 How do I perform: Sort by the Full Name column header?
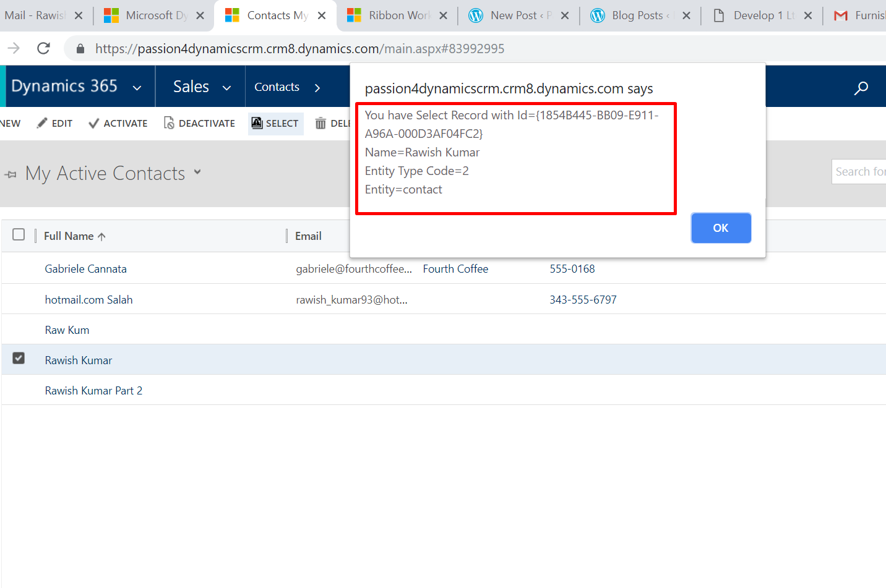point(69,236)
